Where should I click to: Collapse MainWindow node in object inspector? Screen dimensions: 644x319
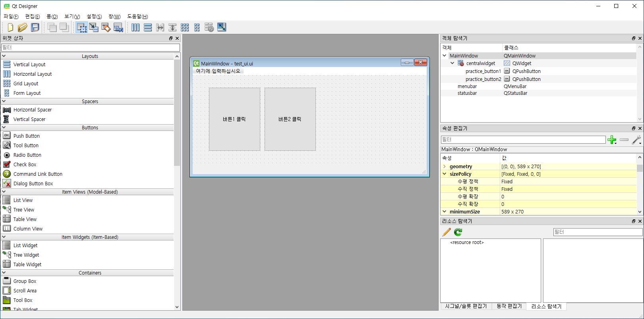[x=445, y=56]
